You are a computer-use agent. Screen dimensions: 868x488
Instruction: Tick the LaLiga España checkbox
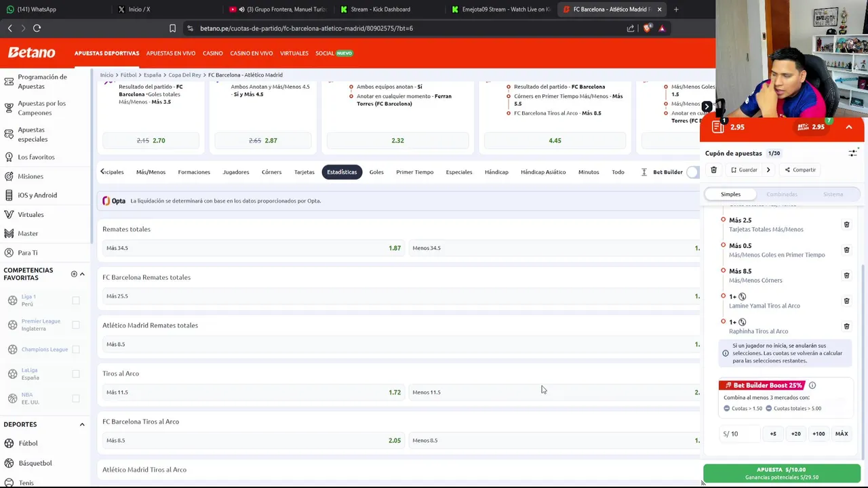[76, 373]
